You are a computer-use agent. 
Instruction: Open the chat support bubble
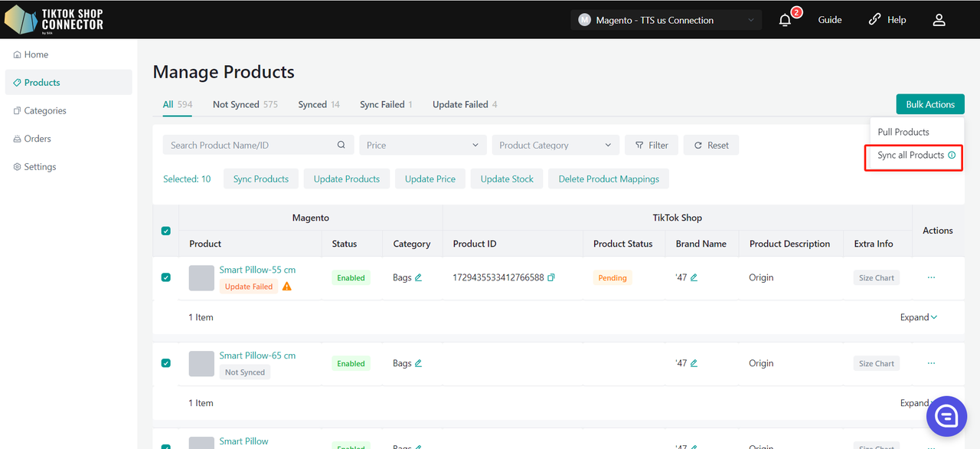[x=946, y=416]
